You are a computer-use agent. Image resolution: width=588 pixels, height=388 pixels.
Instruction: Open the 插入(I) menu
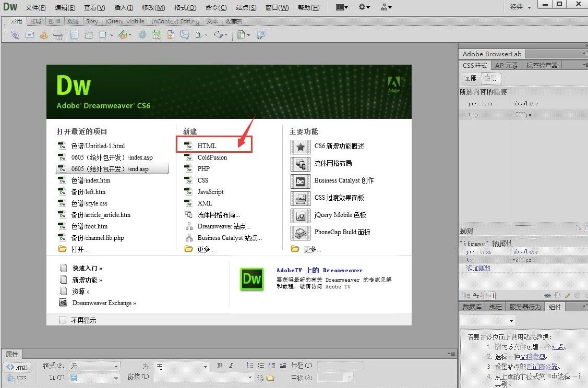point(124,8)
